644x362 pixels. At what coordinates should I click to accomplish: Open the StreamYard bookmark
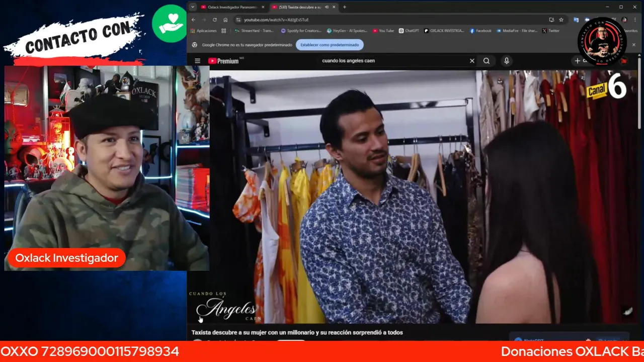pyautogui.click(x=254, y=31)
